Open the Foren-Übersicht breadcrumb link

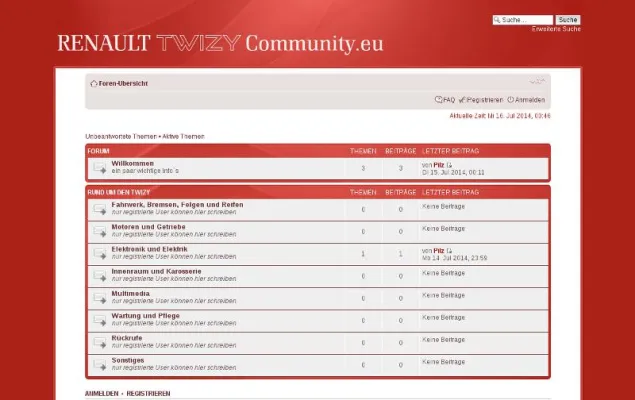pos(123,83)
